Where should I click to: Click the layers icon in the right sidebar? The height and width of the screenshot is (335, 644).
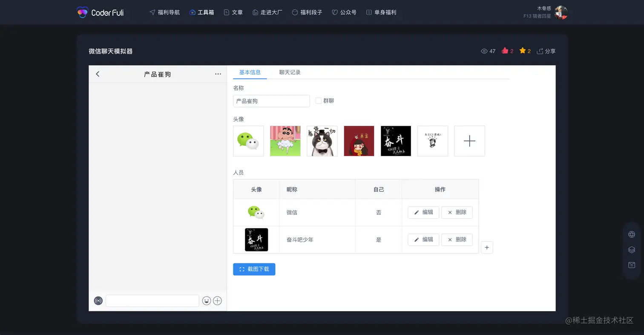point(631,249)
